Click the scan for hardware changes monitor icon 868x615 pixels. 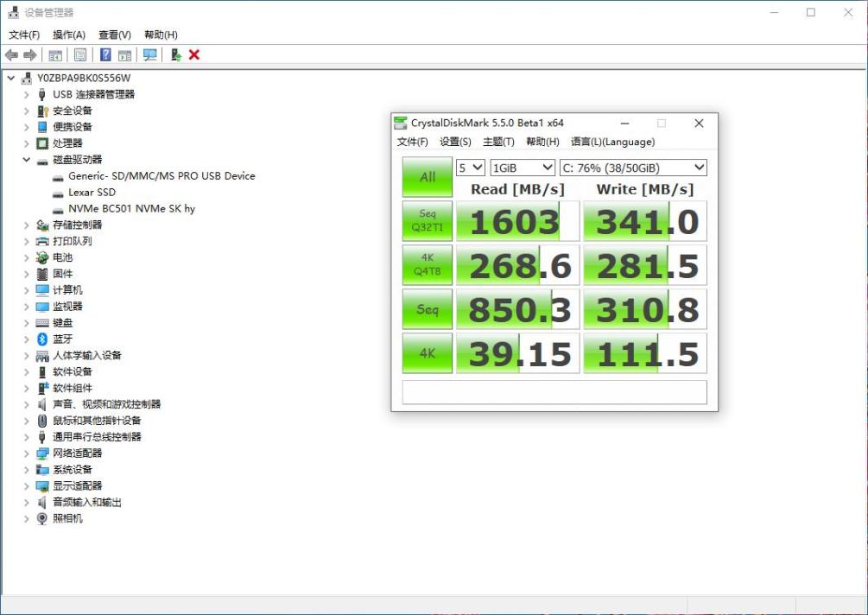click(x=149, y=54)
